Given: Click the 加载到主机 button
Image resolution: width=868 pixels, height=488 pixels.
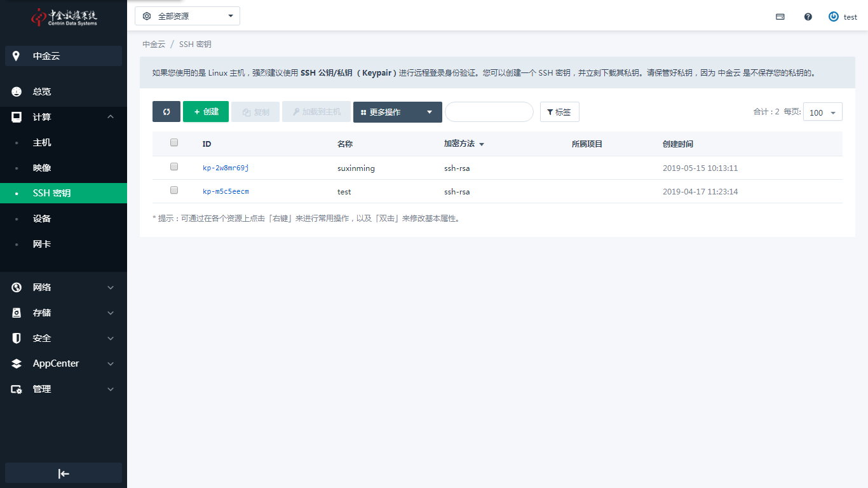Looking at the screenshot, I should pos(316,112).
